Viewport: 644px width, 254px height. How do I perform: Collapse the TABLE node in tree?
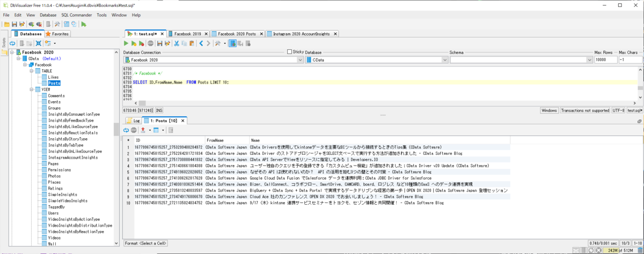point(31,71)
